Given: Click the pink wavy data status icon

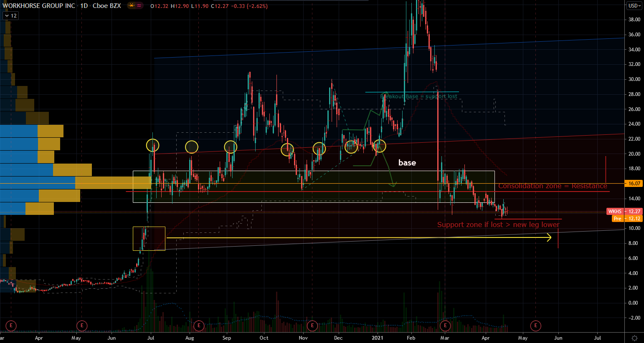Looking at the screenshot, I should pyautogui.click(x=139, y=6).
